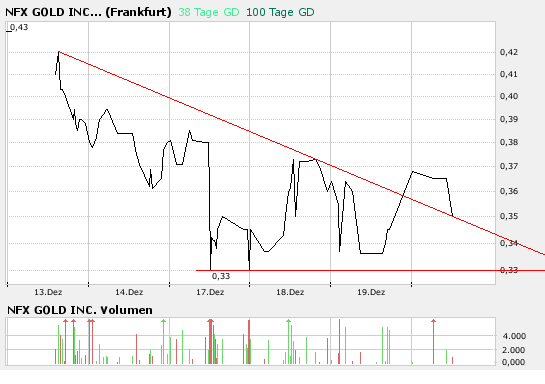Click the 0,34 price axis label
The height and width of the screenshot is (384, 545).
point(509,243)
